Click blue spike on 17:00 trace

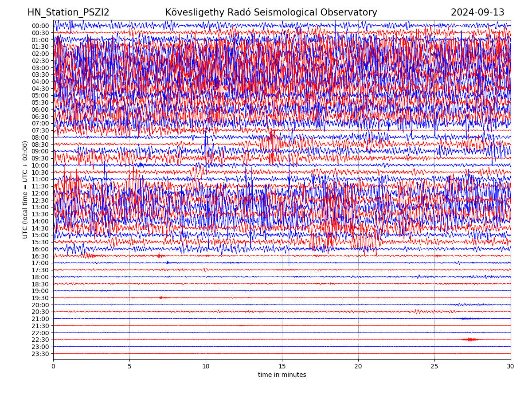168,262
